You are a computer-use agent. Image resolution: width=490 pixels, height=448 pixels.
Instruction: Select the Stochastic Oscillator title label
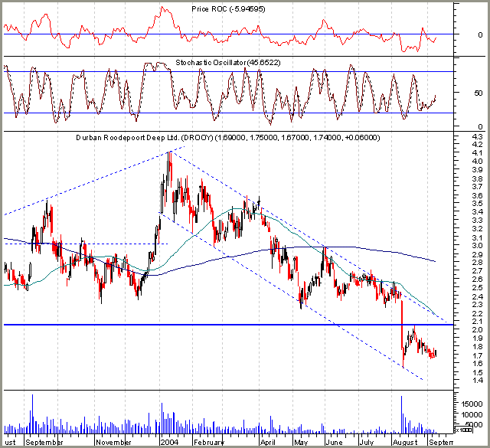(228, 63)
